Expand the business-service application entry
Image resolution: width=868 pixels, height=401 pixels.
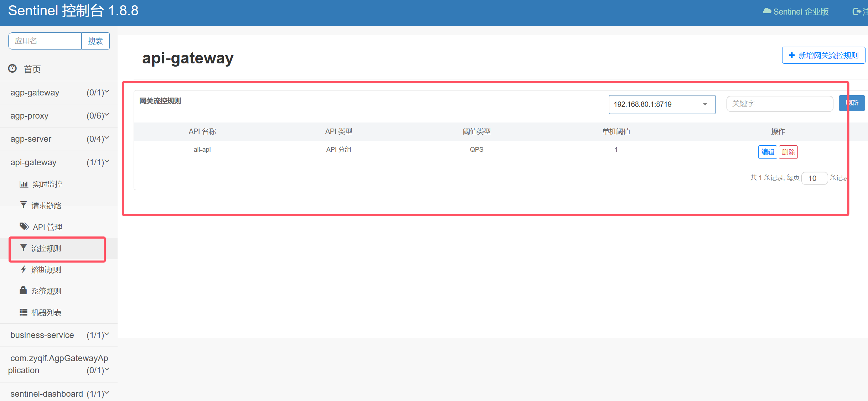(59, 335)
